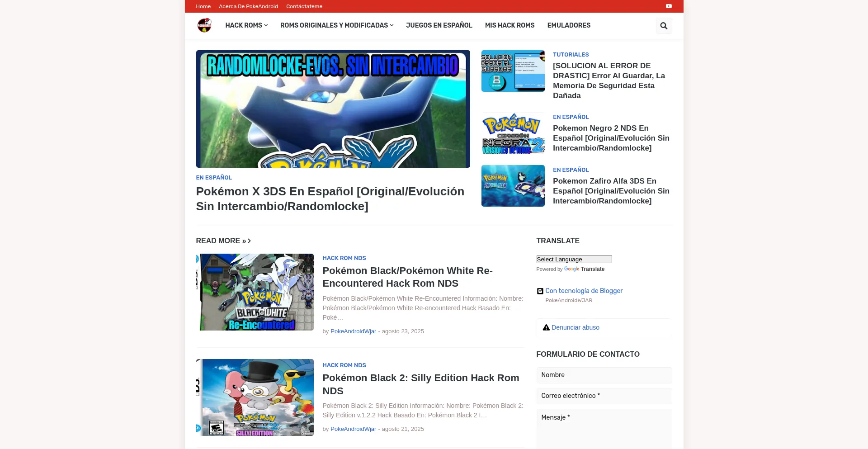Image resolution: width=868 pixels, height=449 pixels.
Task: Open the PokeAndroid site logo
Action: (x=204, y=25)
